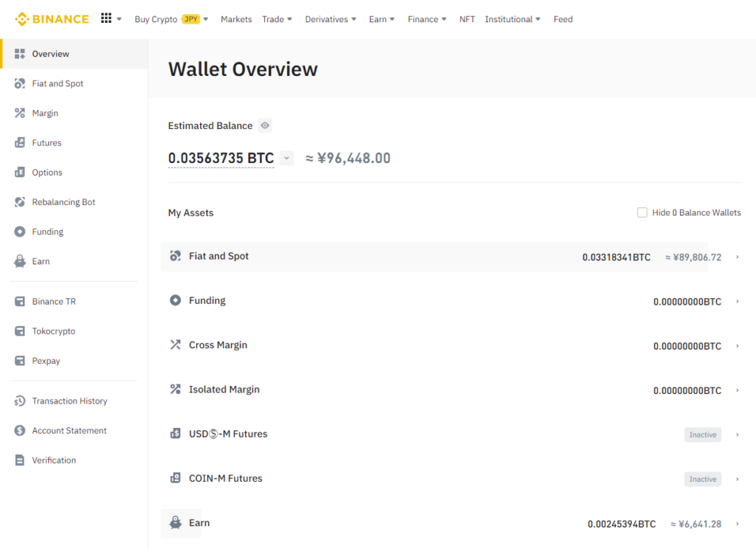The height and width of the screenshot is (549, 756).
Task: Expand the Fiat and Spot row arrow
Action: click(x=737, y=258)
